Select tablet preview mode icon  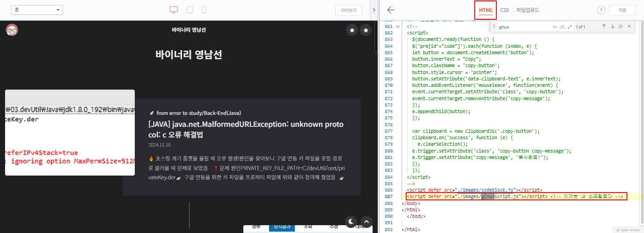(x=190, y=10)
